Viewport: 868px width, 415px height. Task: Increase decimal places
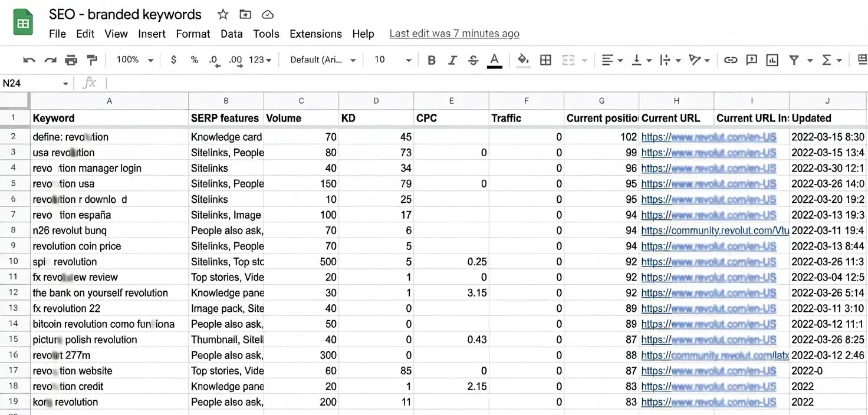(235, 60)
